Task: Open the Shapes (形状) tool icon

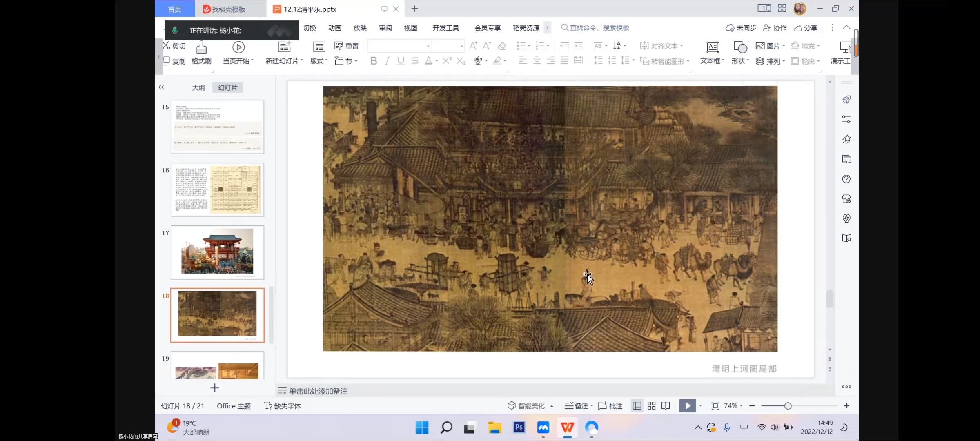Action: 740,47
